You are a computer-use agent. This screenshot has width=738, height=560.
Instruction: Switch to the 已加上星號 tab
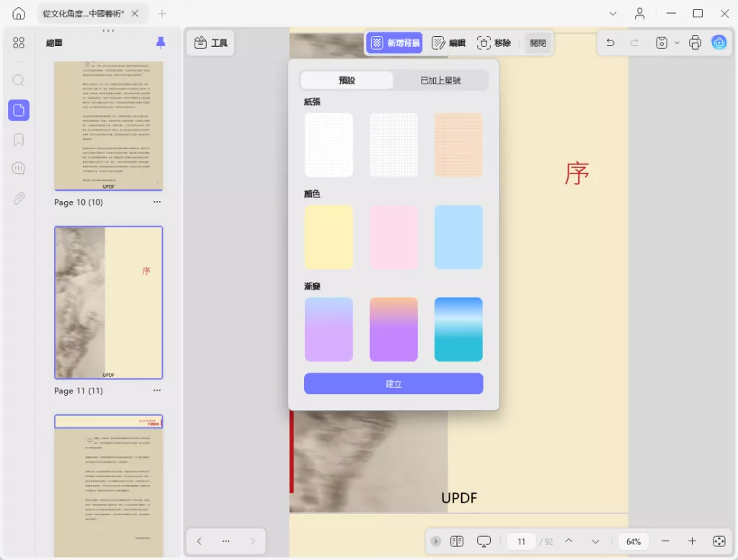443,80
